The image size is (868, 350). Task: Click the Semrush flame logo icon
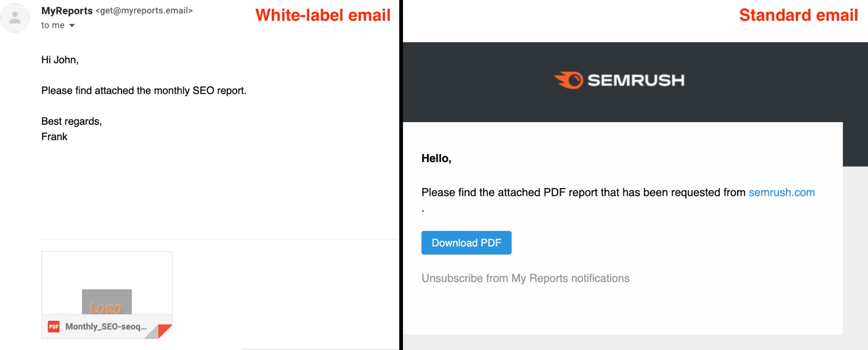tap(569, 80)
